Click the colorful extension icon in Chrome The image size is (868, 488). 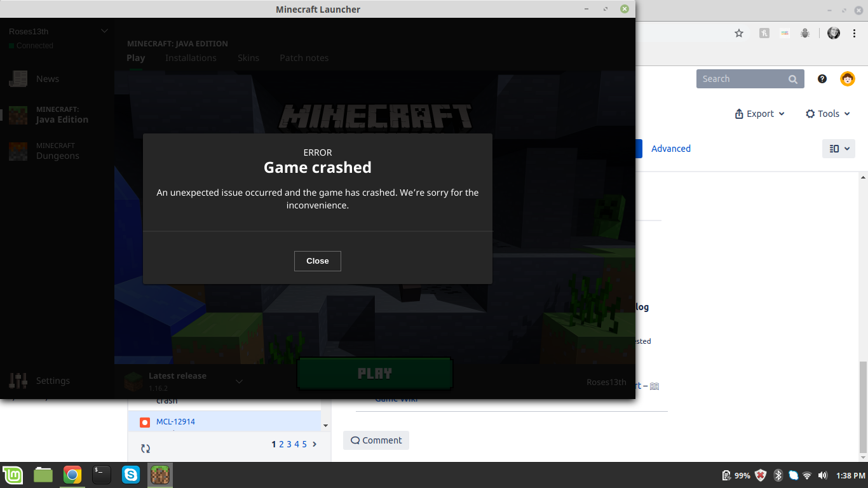(x=785, y=34)
